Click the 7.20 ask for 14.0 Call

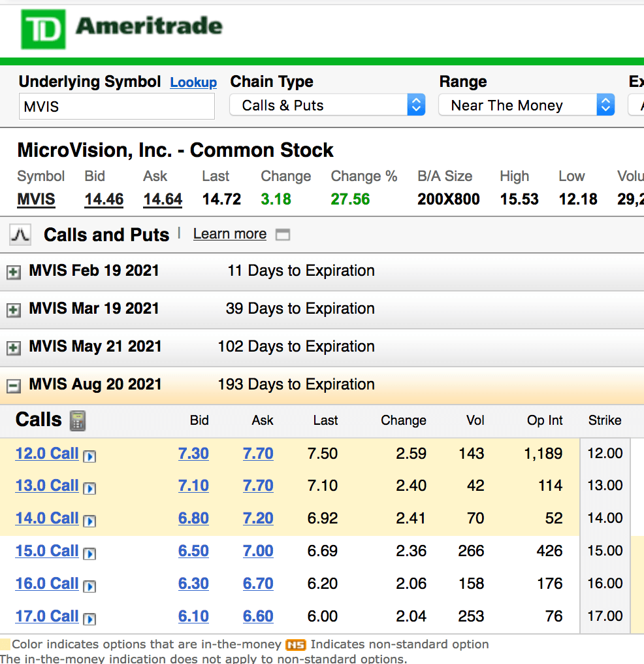click(x=258, y=518)
